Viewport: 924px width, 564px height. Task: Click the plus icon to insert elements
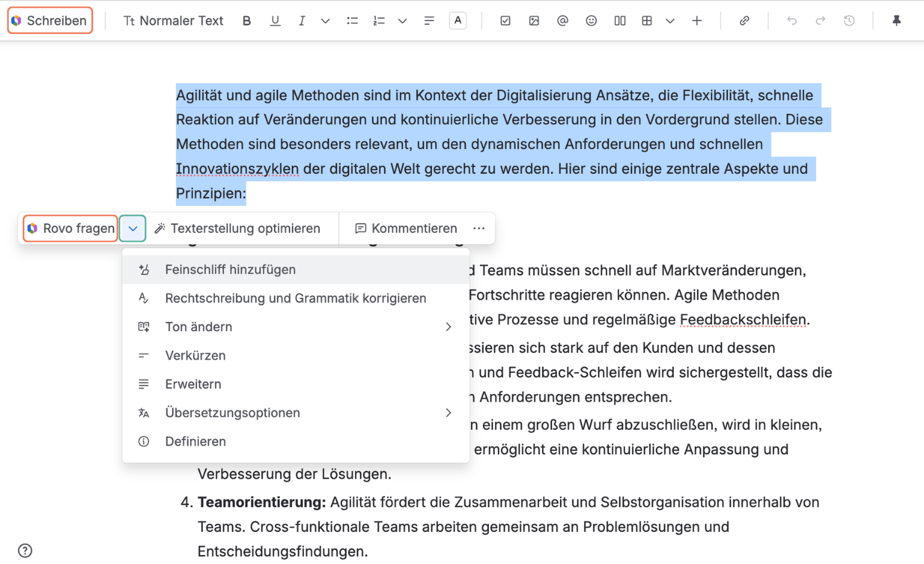click(x=697, y=21)
